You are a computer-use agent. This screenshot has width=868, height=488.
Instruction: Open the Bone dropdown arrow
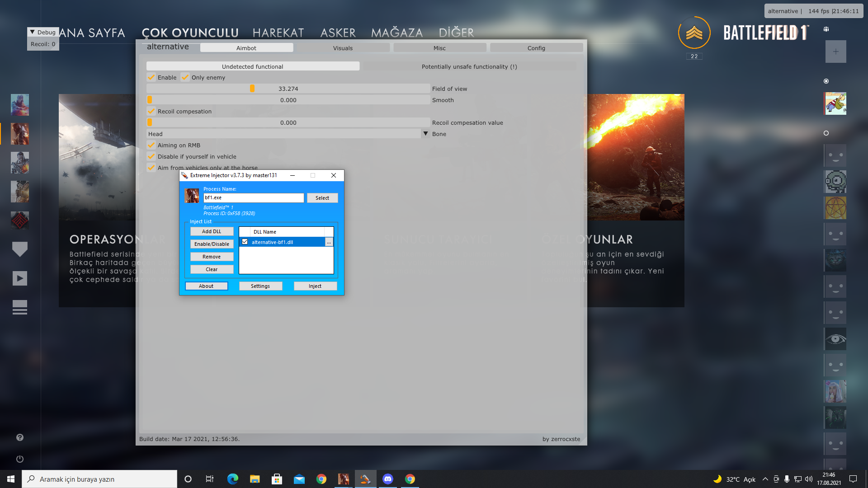(x=425, y=134)
